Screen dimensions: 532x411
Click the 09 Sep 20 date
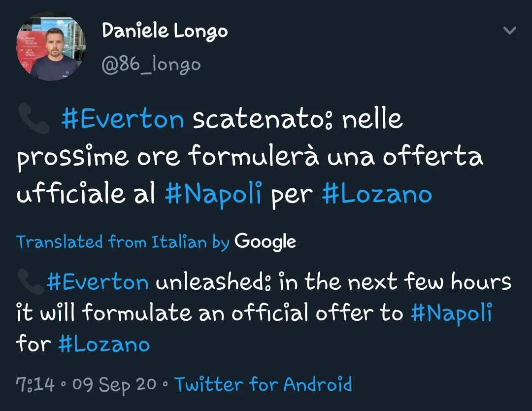(114, 384)
